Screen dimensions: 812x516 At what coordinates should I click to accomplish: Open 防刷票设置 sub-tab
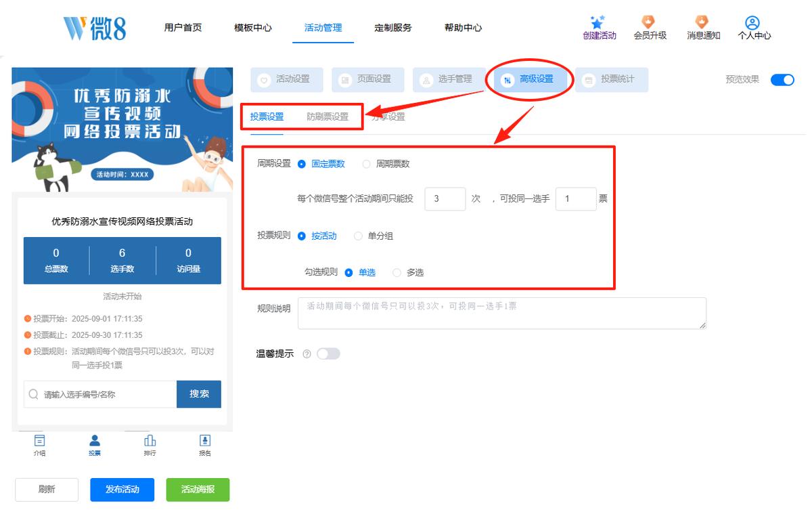pyautogui.click(x=328, y=116)
